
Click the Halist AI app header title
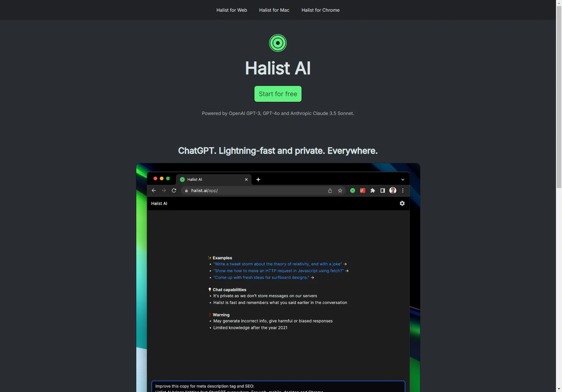tap(159, 204)
